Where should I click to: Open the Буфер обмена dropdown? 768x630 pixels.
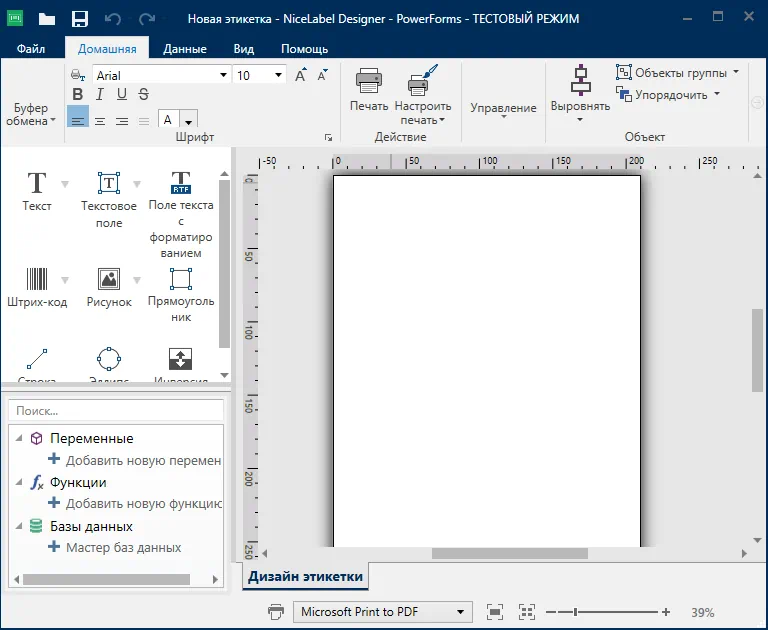(30, 114)
